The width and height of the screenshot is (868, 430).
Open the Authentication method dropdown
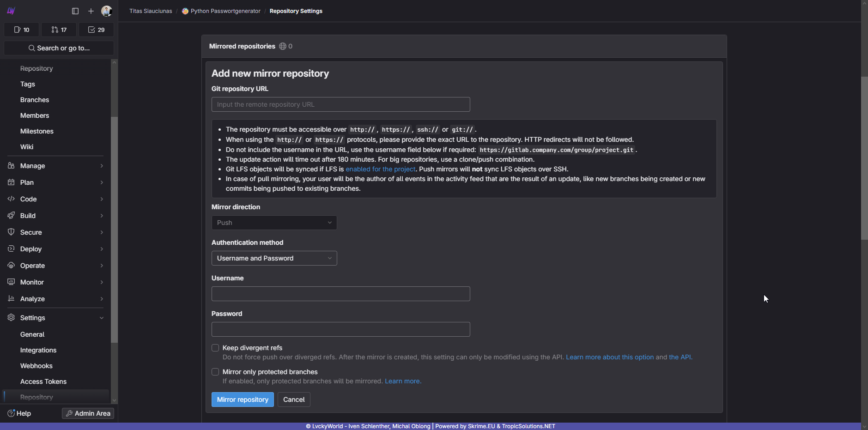pyautogui.click(x=274, y=258)
